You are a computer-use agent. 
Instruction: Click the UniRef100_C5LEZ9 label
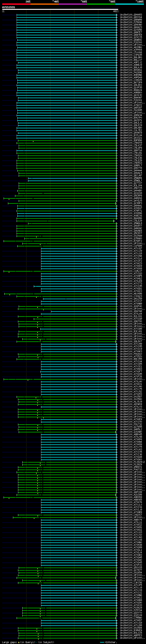coord(131,221)
